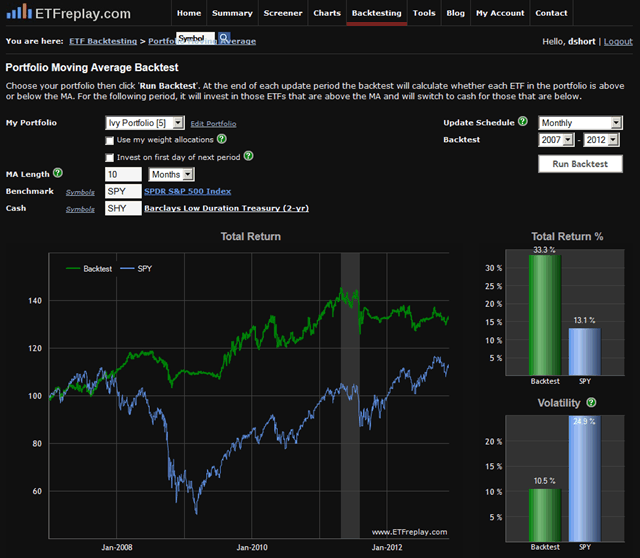This screenshot has height=558, width=640.
Task: Click the 'Total Return' chart title
Action: click(251, 236)
